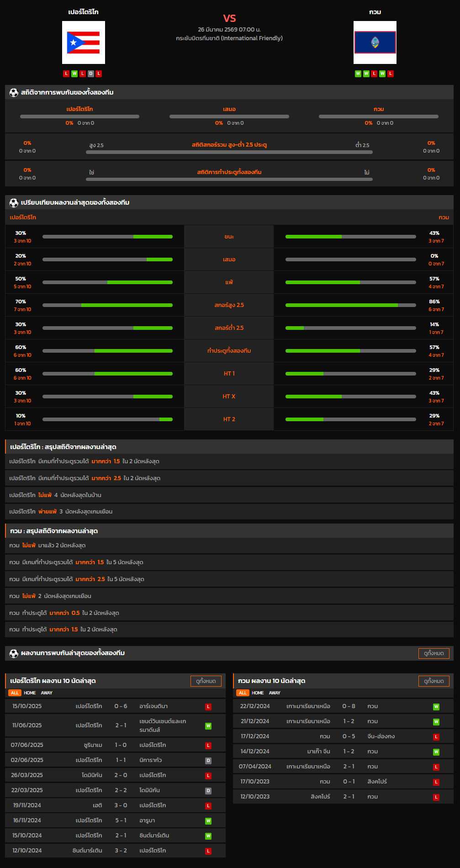Click the Guam flag logo
The image size is (460, 868).
tap(375, 42)
